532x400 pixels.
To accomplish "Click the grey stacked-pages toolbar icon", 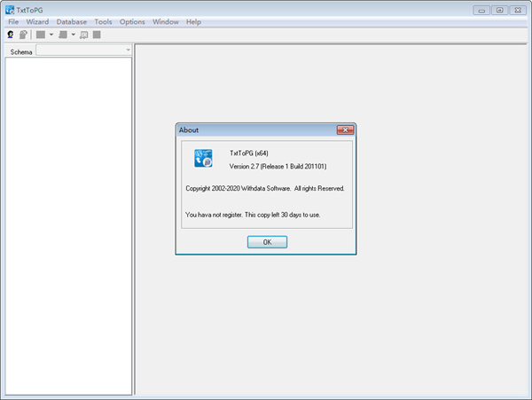I will point(63,35).
